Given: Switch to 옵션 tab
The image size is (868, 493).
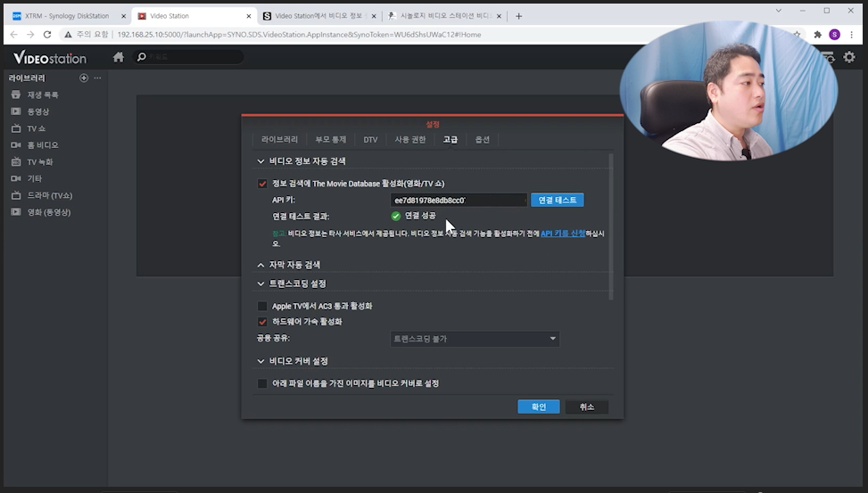Looking at the screenshot, I should click(x=482, y=139).
